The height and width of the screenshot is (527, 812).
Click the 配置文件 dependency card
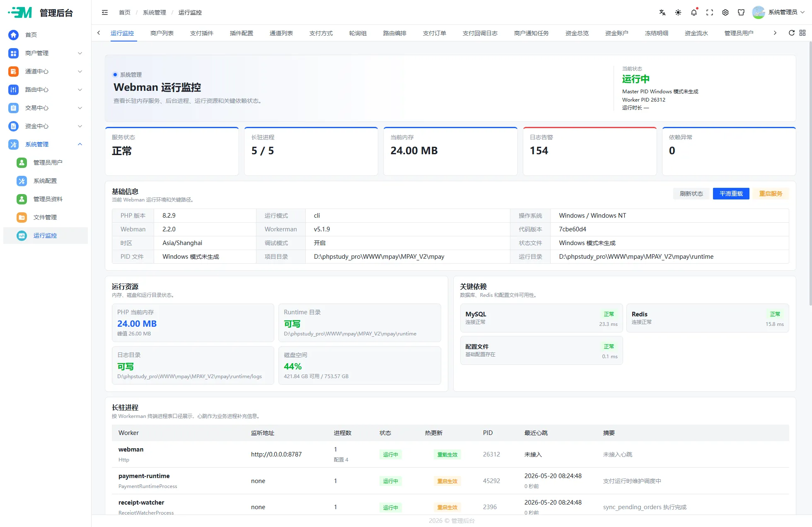[541, 350]
